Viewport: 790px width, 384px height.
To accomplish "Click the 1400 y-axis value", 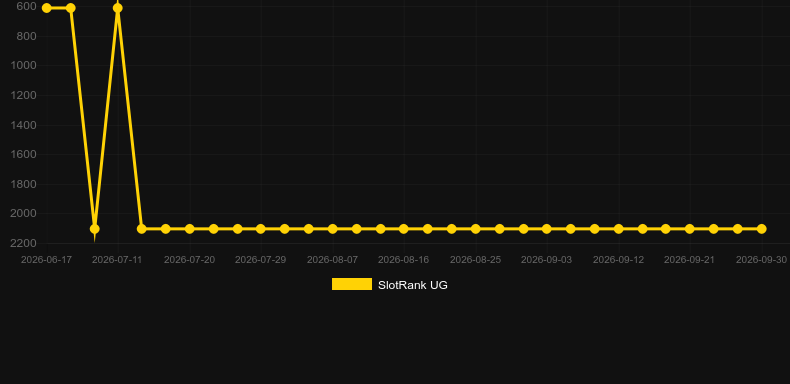I will [24, 125].
